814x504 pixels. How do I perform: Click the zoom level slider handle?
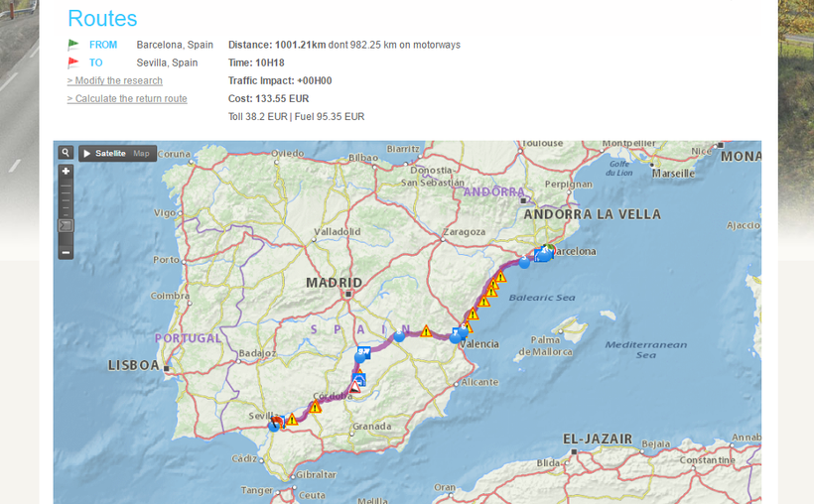[66, 225]
